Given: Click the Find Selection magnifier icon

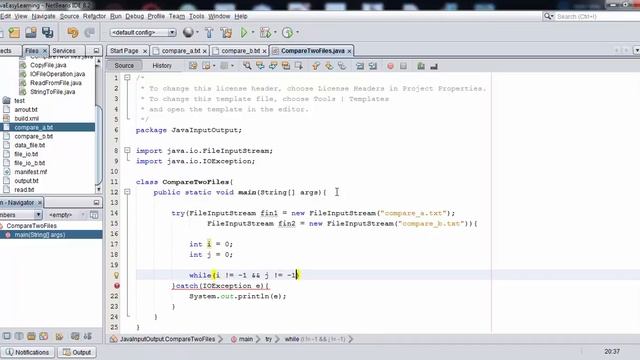Looking at the screenshot, I should click(x=247, y=66).
